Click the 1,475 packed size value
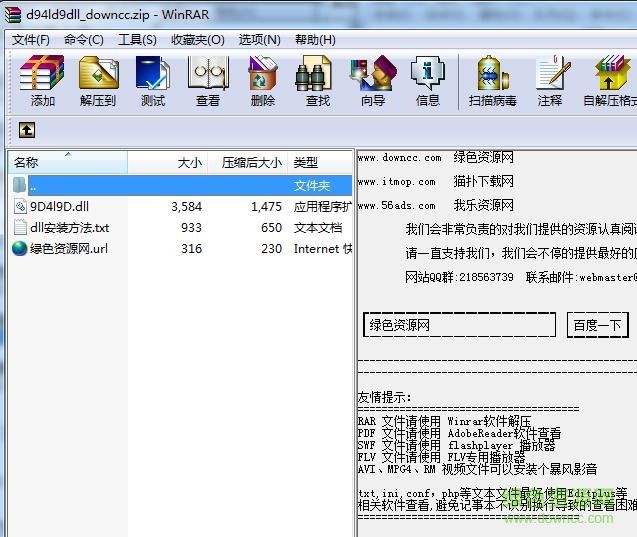637x537 pixels. (x=266, y=206)
